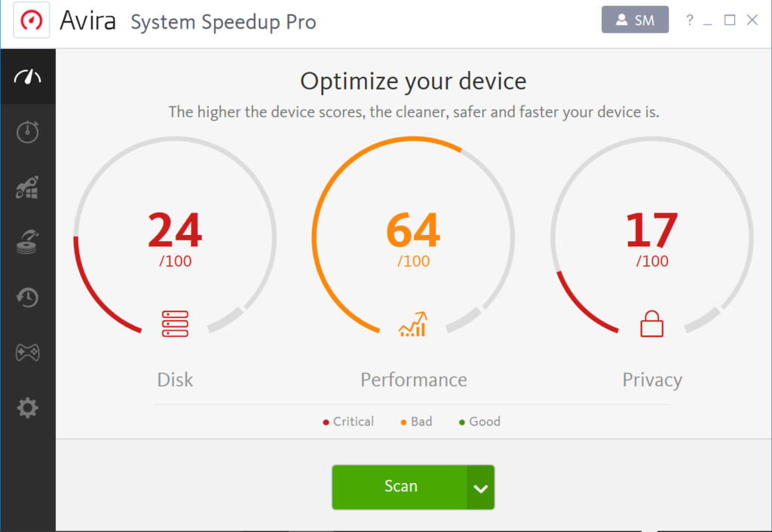772x532 pixels.
Task: Open the dashboard via the speedometer icon
Action: pyautogui.click(x=28, y=76)
